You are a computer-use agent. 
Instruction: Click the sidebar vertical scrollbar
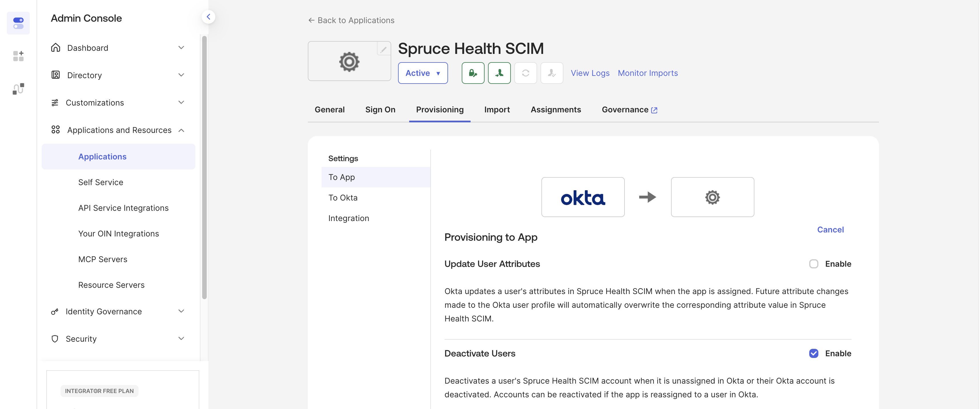tap(204, 167)
